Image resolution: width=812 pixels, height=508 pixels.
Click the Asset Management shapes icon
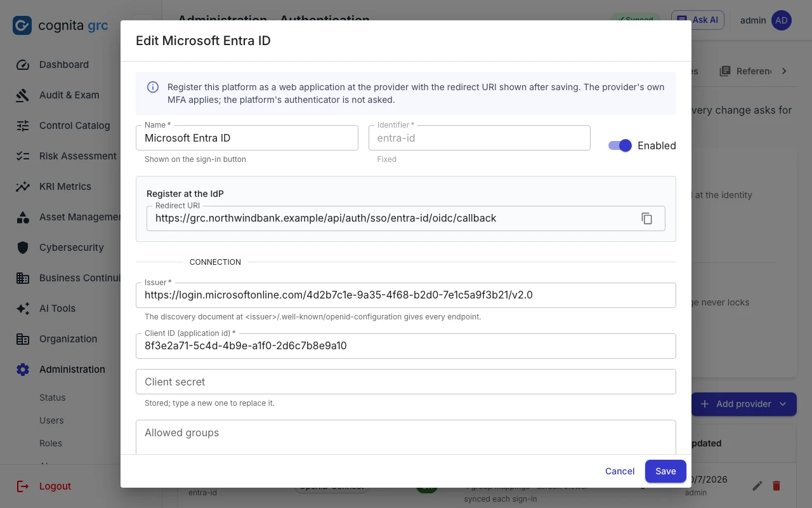(23, 217)
